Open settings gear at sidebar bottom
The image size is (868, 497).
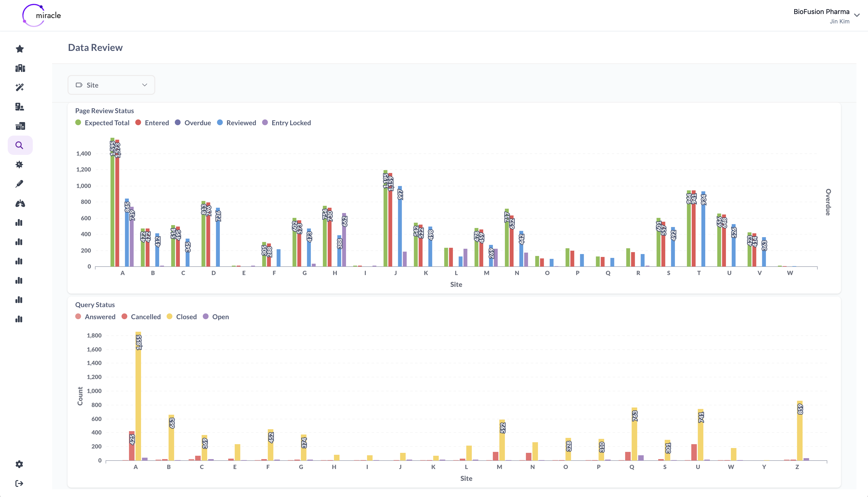20,464
